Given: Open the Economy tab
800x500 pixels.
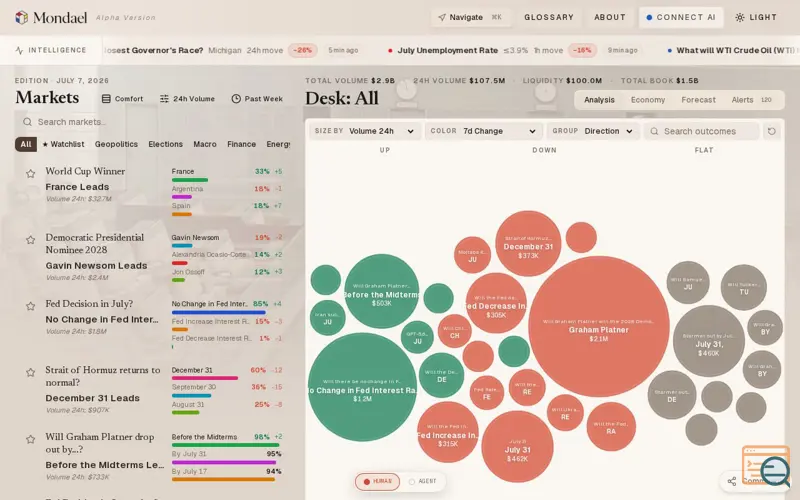Looking at the screenshot, I should [647, 100].
